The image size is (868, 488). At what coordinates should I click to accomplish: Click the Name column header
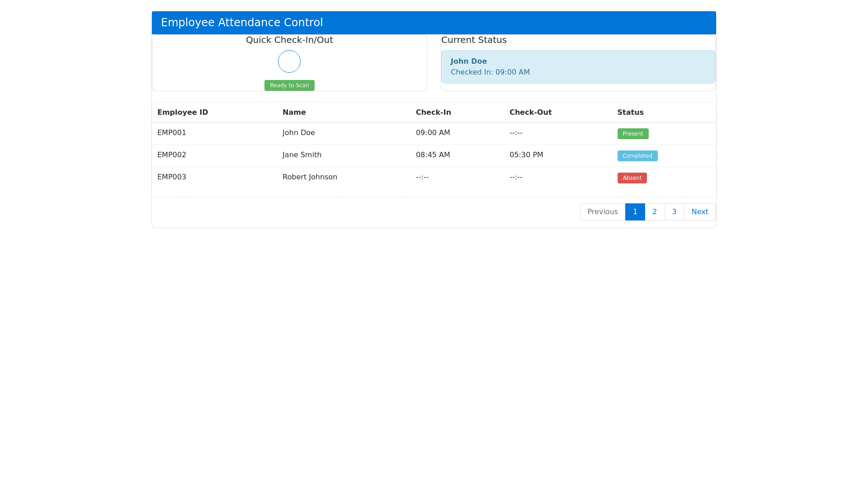point(294,113)
